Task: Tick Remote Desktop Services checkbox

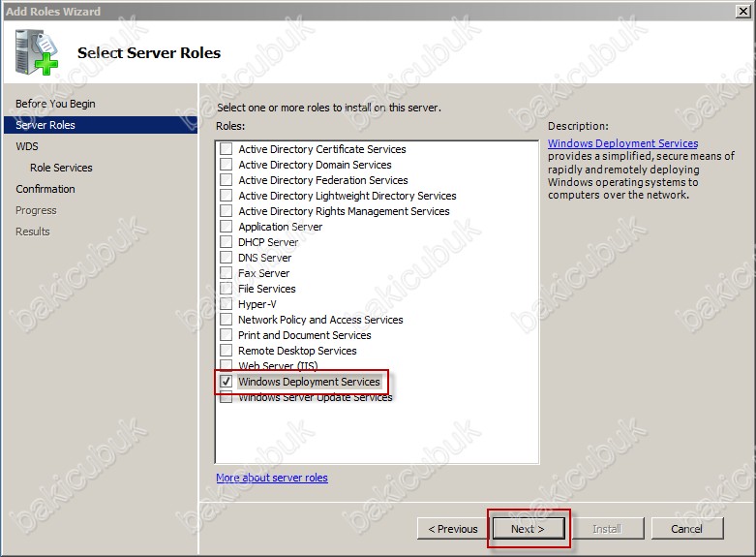Action: click(x=226, y=350)
